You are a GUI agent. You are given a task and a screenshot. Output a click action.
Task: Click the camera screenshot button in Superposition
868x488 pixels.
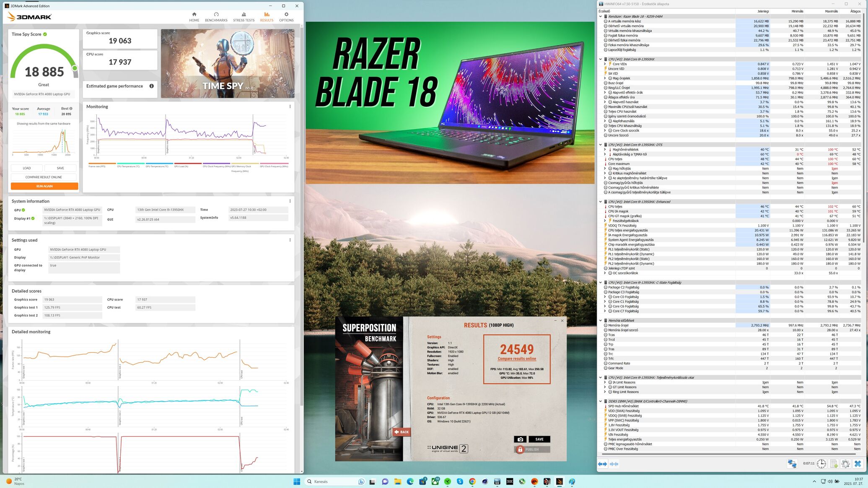520,439
